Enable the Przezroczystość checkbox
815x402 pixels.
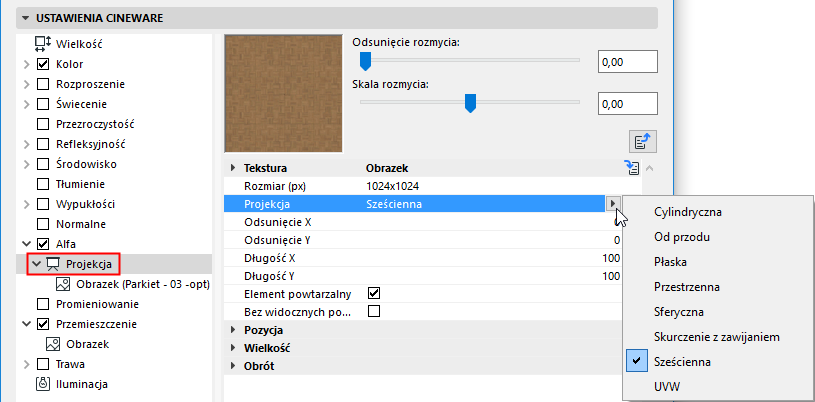pos(43,124)
